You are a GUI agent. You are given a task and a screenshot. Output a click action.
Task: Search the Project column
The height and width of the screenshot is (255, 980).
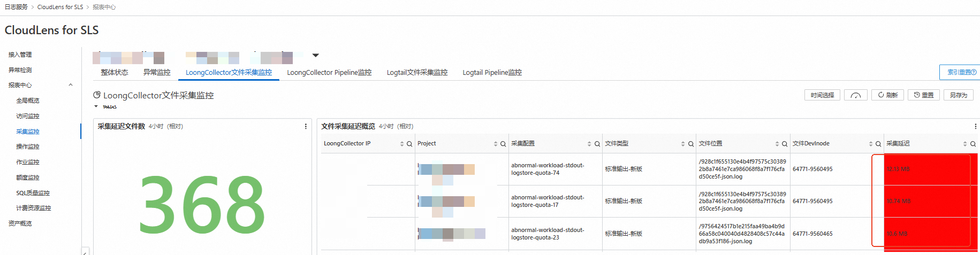tap(503, 144)
